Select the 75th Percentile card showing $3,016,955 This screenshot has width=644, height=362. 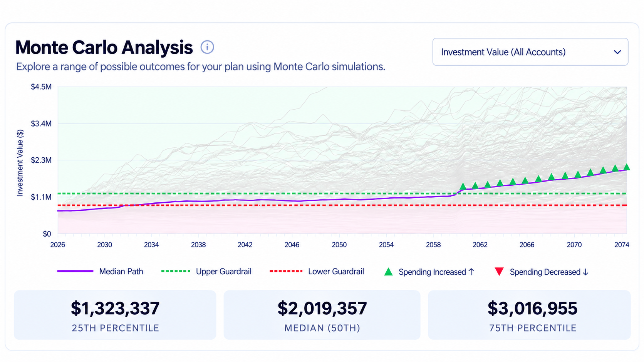click(529, 315)
